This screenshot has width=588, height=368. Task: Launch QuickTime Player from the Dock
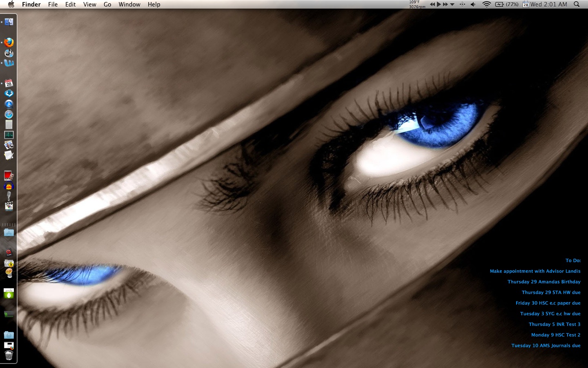point(9,104)
